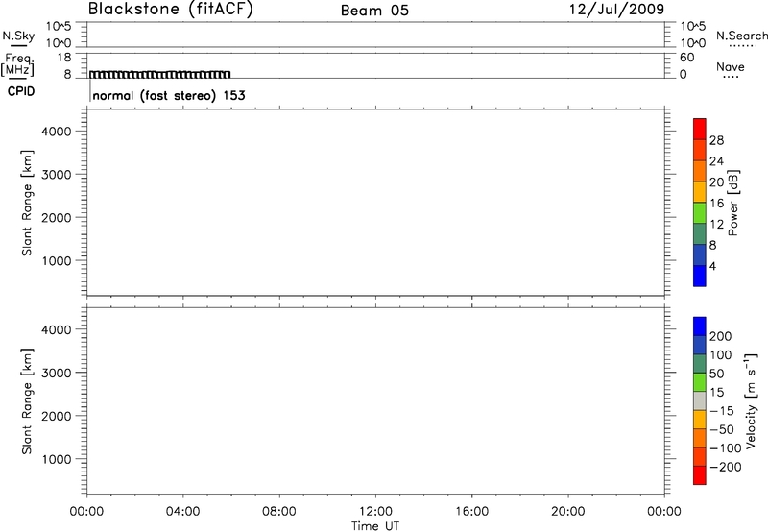Click the red bottom segment of Velocity colorbar

click(x=700, y=475)
